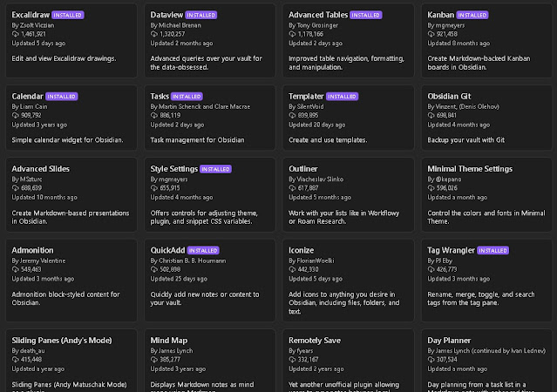Click 'Task management for Obsidian' description
Viewport: 557px width, 392px height.
click(197, 140)
